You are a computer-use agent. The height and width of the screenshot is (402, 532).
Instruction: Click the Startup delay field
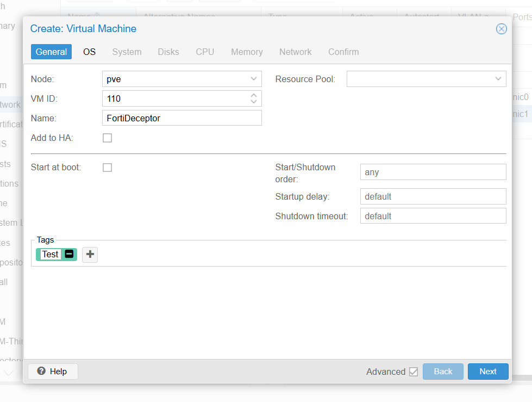(433, 196)
